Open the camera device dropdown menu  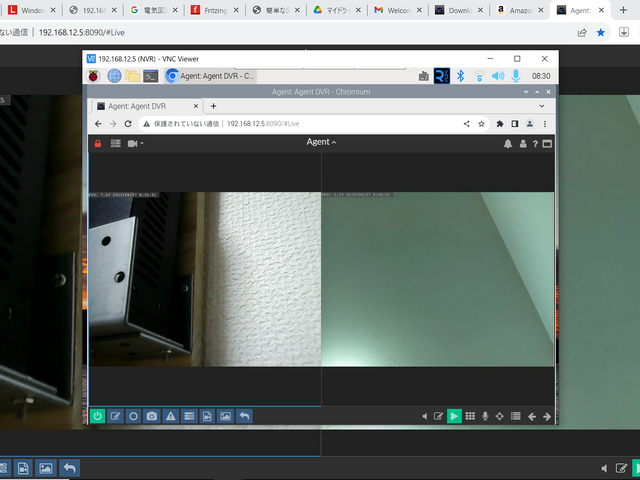point(135,143)
